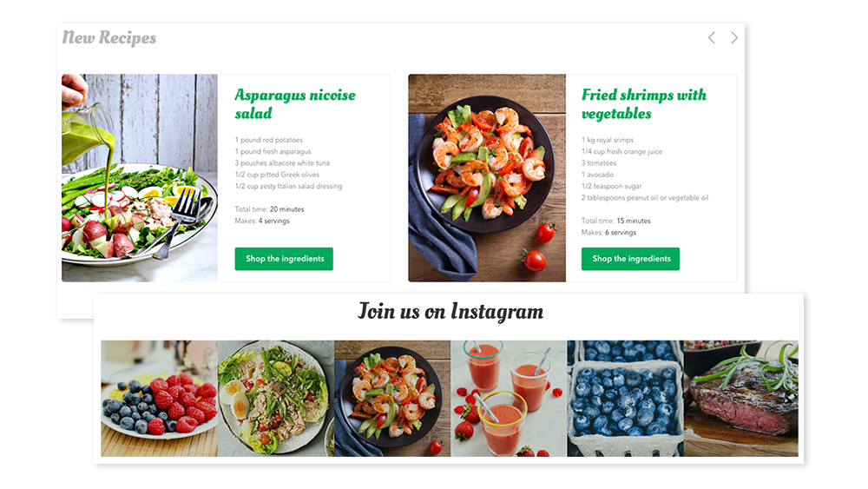The image size is (868, 489).
Task: Click the Join us on Instagram heading
Action: click(450, 312)
